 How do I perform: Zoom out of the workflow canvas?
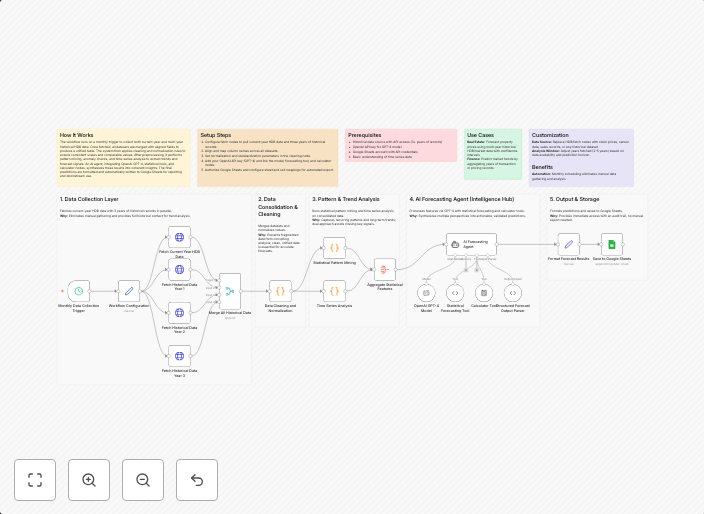(143, 480)
